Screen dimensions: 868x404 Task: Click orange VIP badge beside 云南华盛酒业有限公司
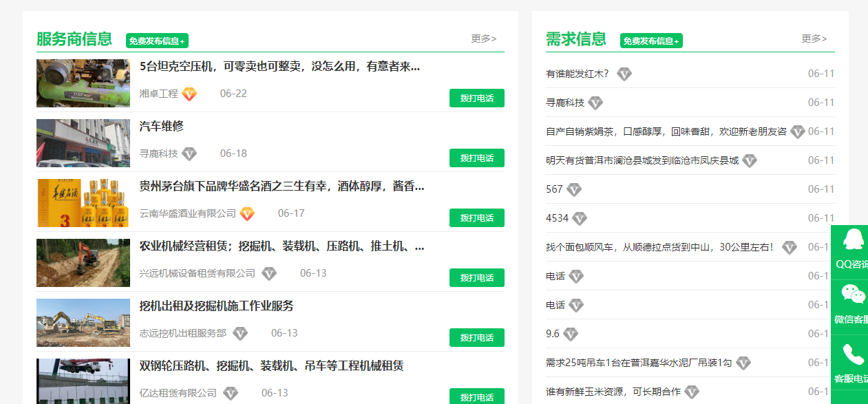click(247, 214)
